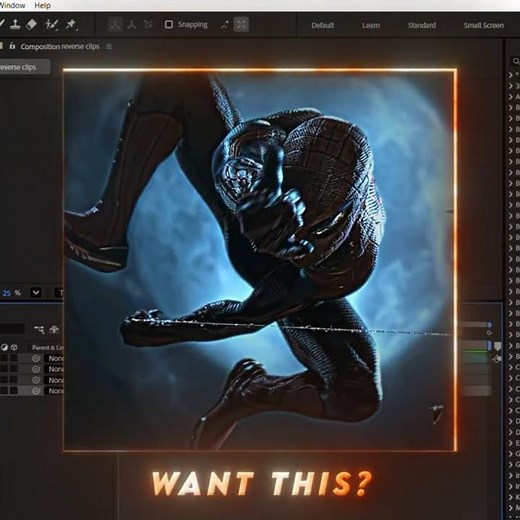Toggle the Composition panel lock icon
This screenshot has height=520, width=520.
tap(12, 46)
